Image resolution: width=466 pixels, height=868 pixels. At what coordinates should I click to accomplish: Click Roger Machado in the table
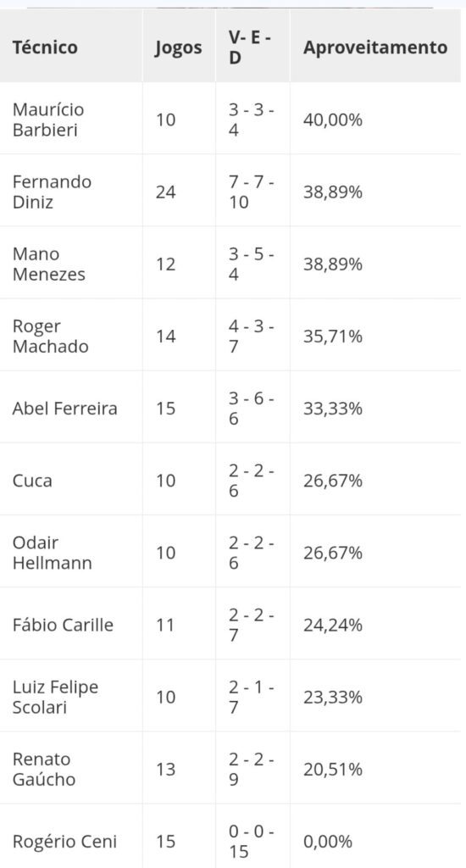tap(50, 336)
